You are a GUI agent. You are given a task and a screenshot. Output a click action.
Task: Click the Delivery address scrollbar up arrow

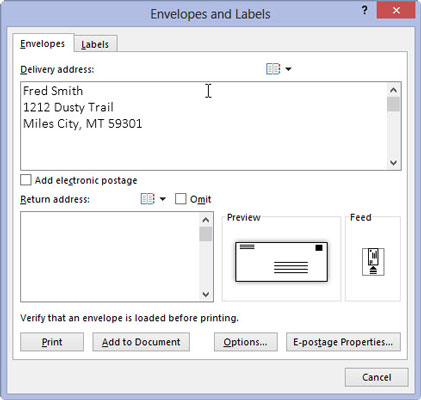pyautogui.click(x=393, y=90)
